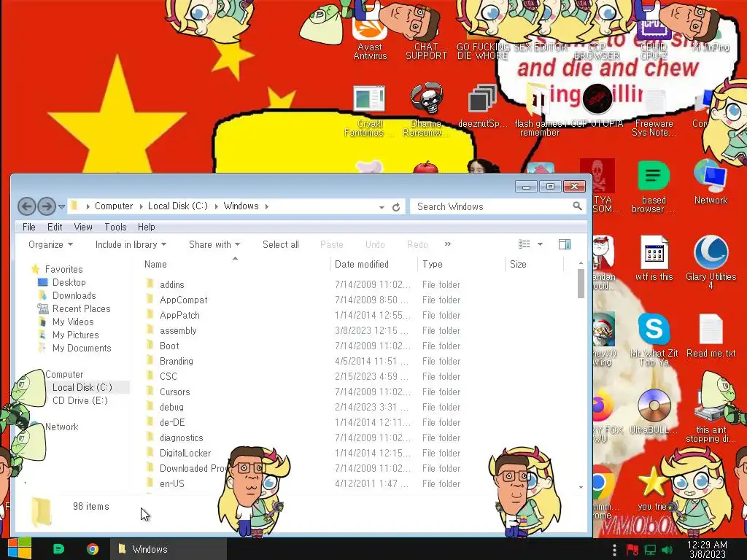The height and width of the screenshot is (560, 747).
Task: Open the File menu
Action: coord(28,227)
